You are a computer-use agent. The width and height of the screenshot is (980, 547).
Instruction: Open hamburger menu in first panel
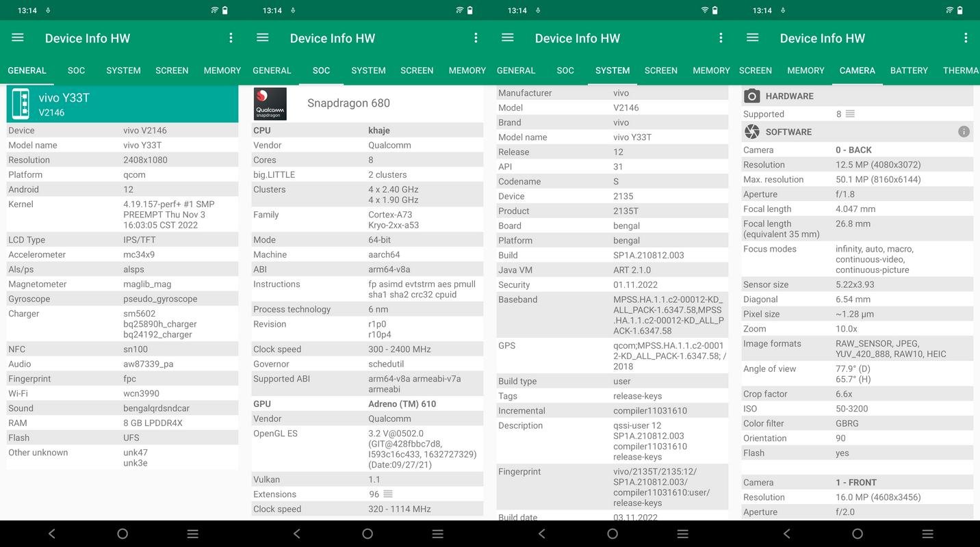coord(18,38)
